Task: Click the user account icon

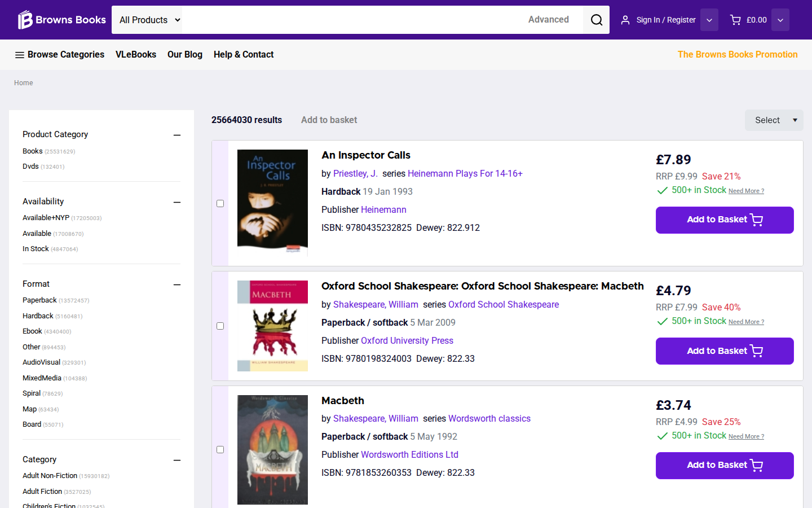Action: 625,20
